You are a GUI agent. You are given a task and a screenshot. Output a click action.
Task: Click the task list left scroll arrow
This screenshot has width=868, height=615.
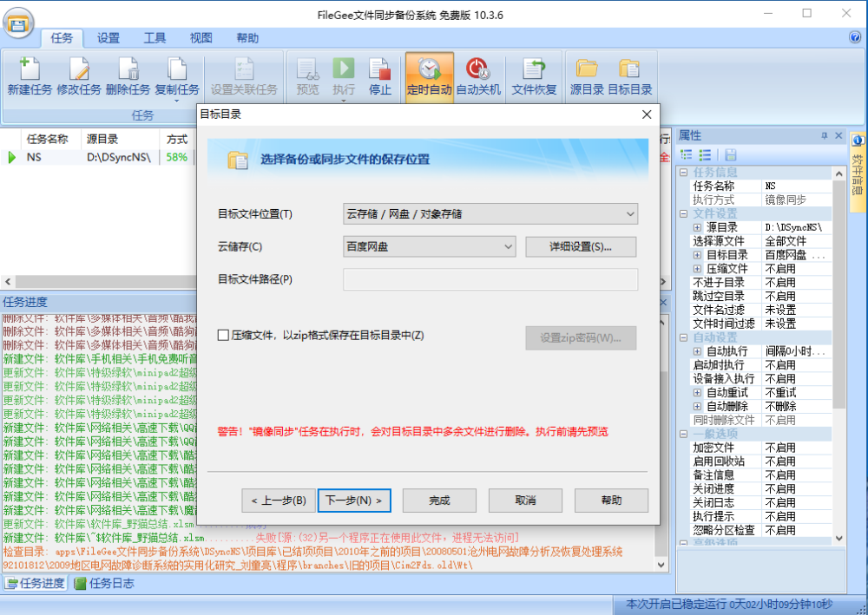pyautogui.click(x=7, y=282)
